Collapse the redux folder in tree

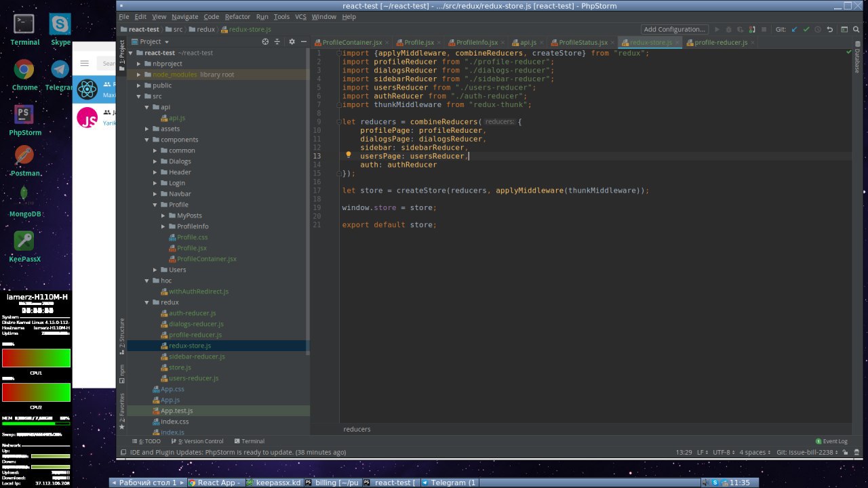pos(147,302)
